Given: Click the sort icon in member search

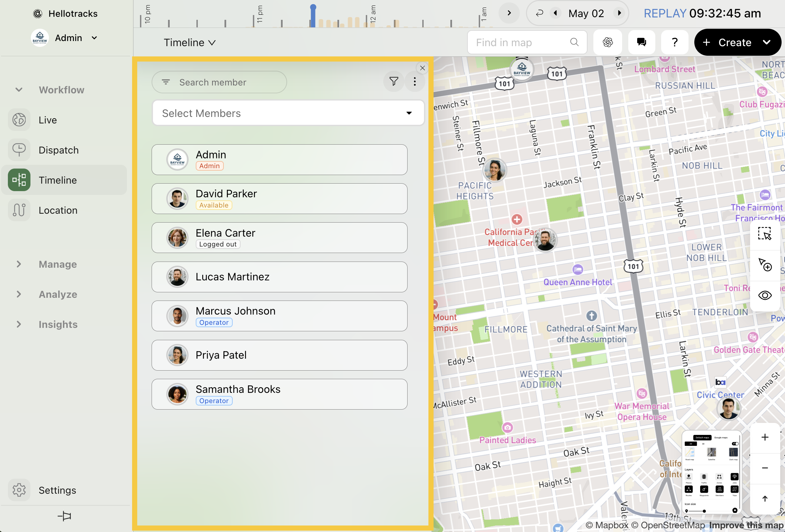Looking at the screenshot, I should 166,82.
